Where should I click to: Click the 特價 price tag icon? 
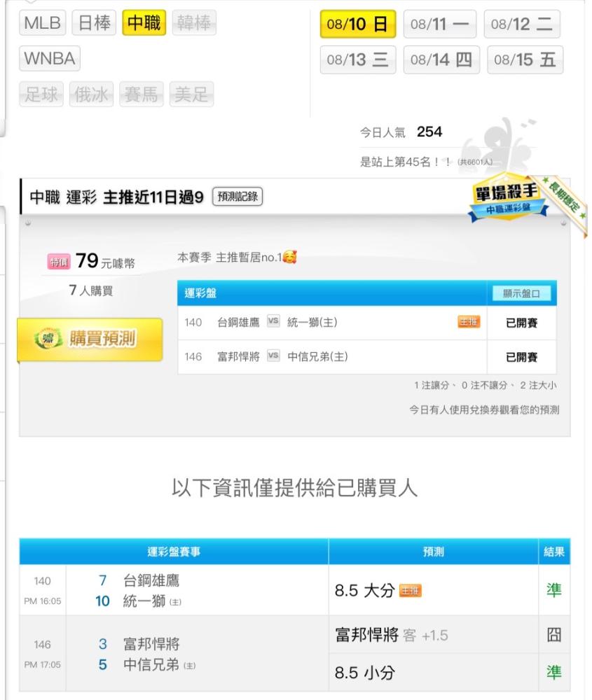coord(59,262)
